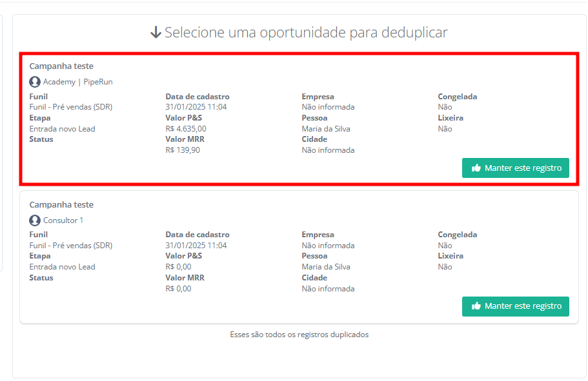The height and width of the screenshot is (381, 588).
Task: Click the user avatar beside Academy | PipeRun
Action: [x=35, y=82]
